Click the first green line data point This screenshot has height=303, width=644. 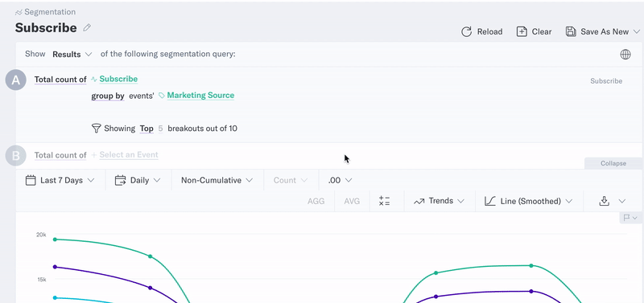[x=55, y=240]
